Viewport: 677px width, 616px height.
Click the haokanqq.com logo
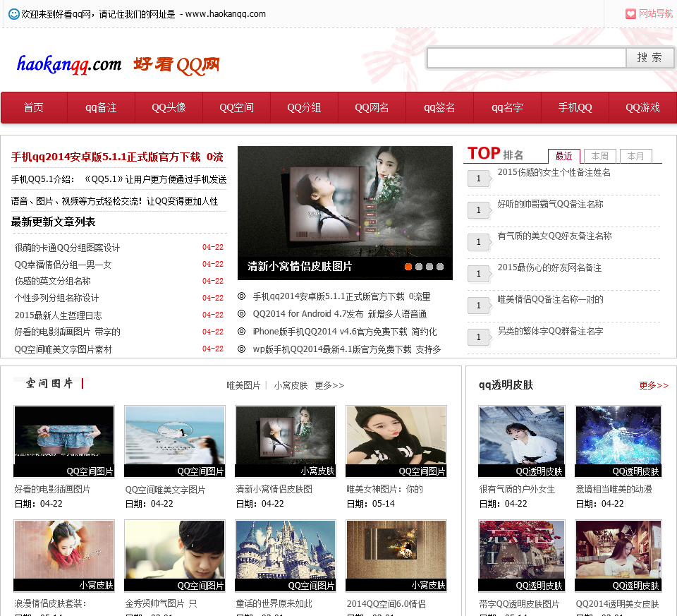[68, 64]
